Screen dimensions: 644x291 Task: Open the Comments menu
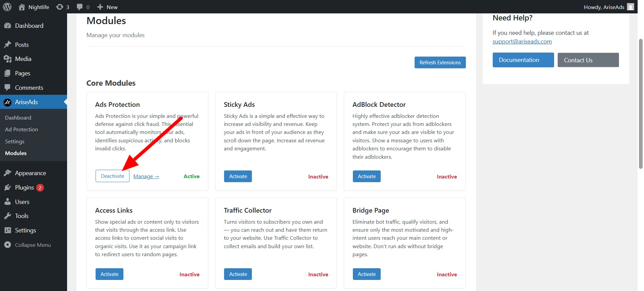(x=29, y=87)
